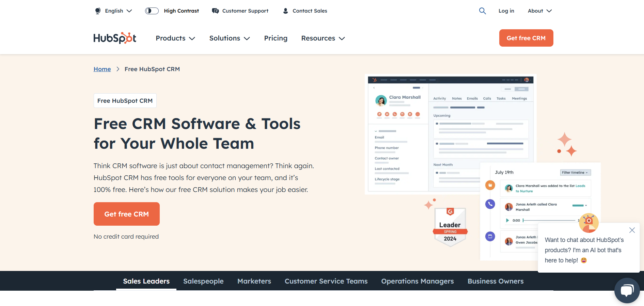Expand the Solutions menu
Viewport: 644px width, 306px height.
[x=230, y=38]
